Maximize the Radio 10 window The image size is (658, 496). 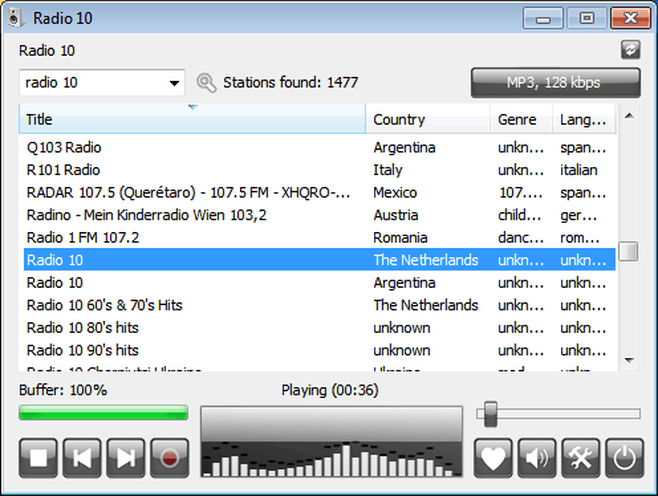coord(587,18)
